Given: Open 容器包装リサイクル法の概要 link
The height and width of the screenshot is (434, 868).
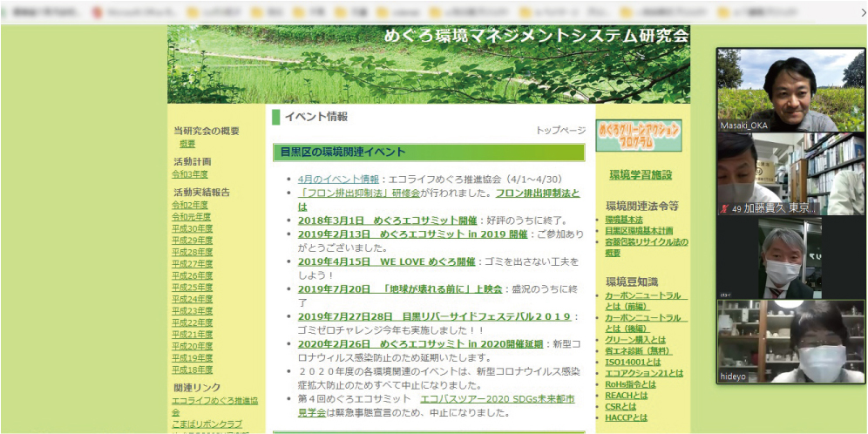Looking at the screenshot, I should point(647,248).
